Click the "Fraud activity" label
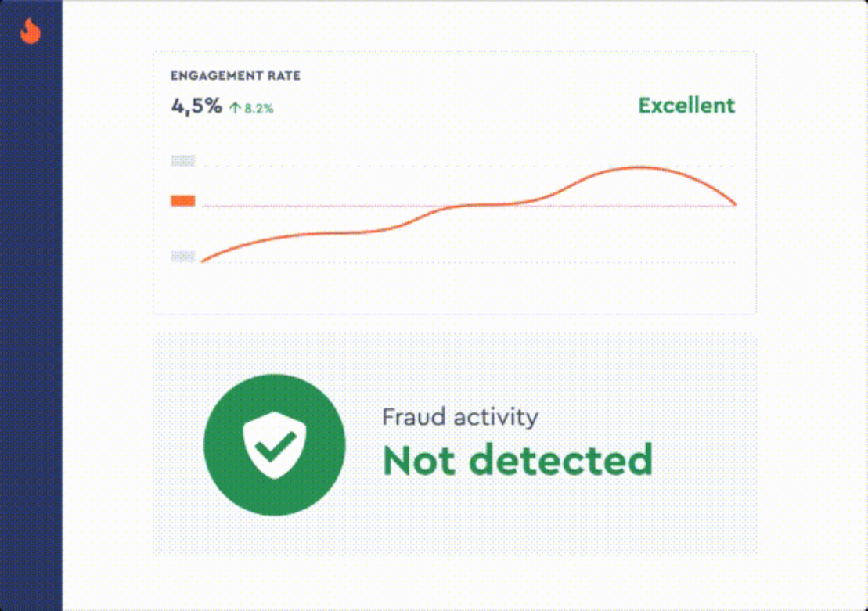 click(x=459, y=417)
